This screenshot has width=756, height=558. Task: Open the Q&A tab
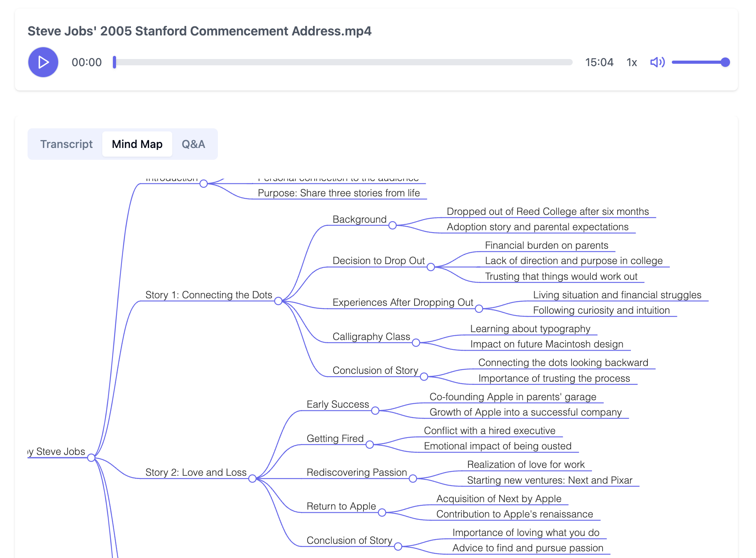pyautogui.click(x=193, y=144)
